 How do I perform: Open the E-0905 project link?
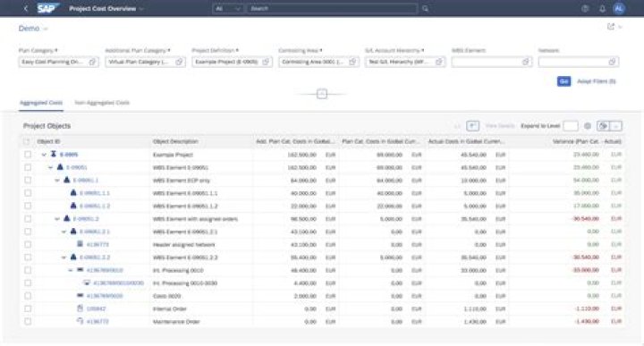pos(69,155)
